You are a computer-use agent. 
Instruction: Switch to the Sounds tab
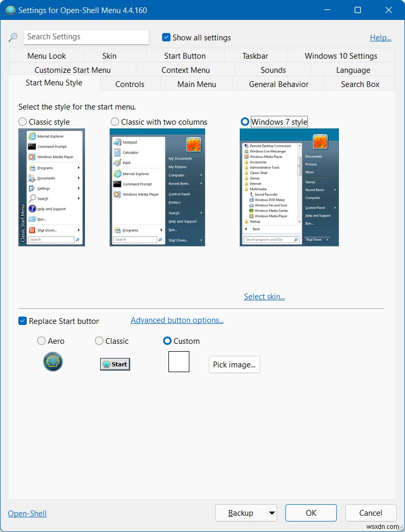(273, 70)
